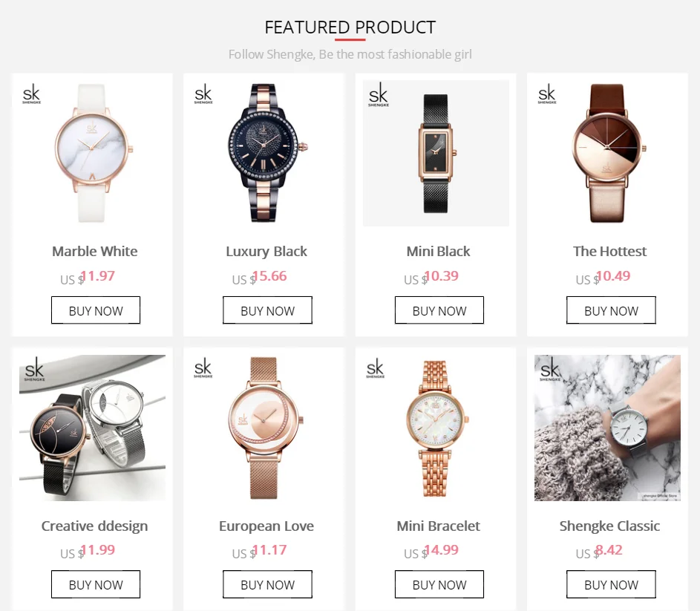Open the Creative ddesign watches photo
The height and width of the screenshot is (611, 700).
click(x=92, y=428)
